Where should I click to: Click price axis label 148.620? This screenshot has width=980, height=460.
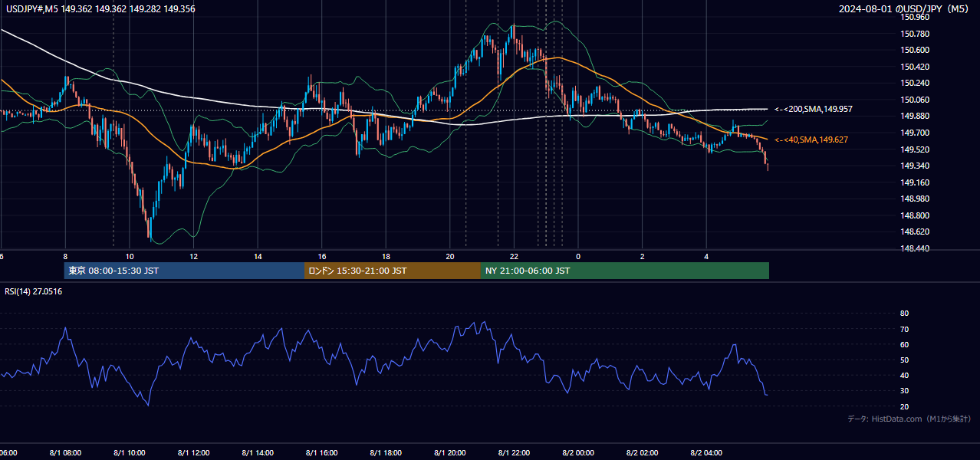914,232
